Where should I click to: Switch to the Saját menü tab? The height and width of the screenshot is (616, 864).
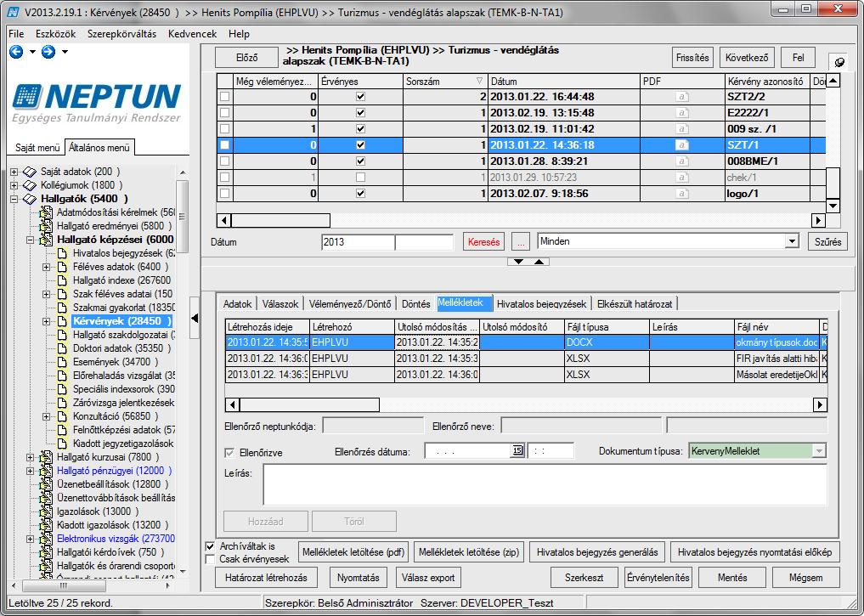coord(37,148)
